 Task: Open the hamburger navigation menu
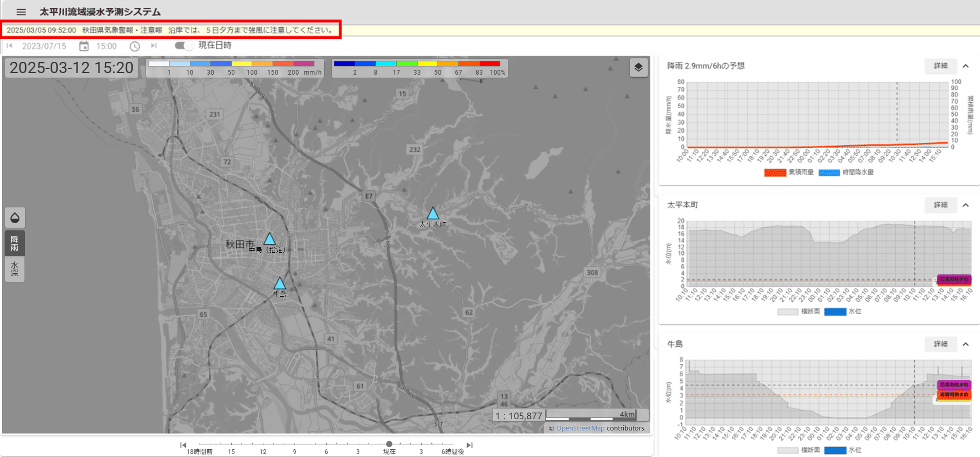21,12
